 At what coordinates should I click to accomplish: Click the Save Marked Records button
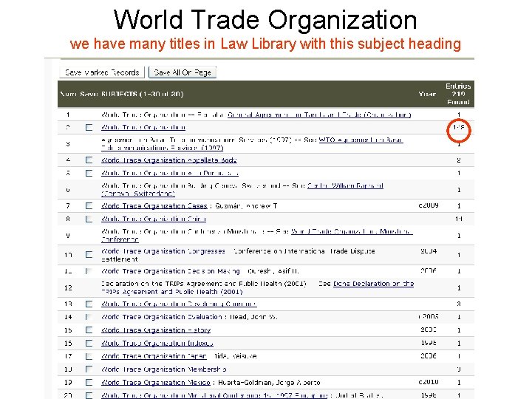[x=102, y=72]
